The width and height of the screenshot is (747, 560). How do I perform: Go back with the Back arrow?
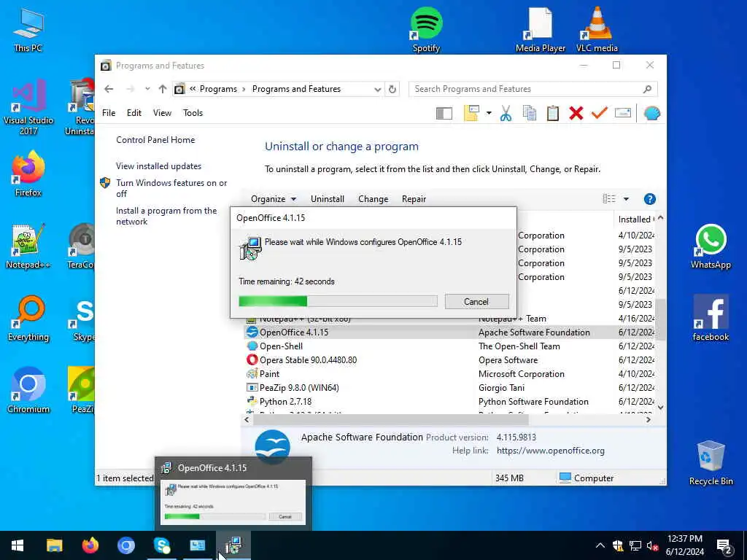[x=109, y=89]
